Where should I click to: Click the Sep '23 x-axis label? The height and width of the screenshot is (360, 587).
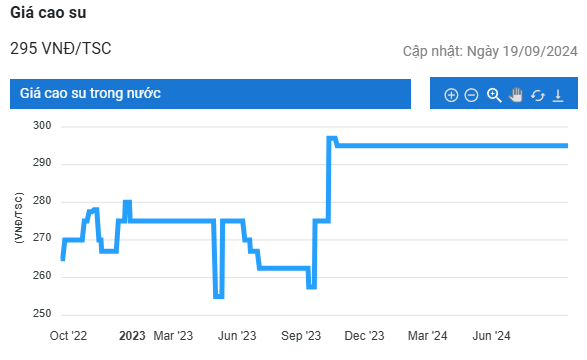(x=301, y=336)
